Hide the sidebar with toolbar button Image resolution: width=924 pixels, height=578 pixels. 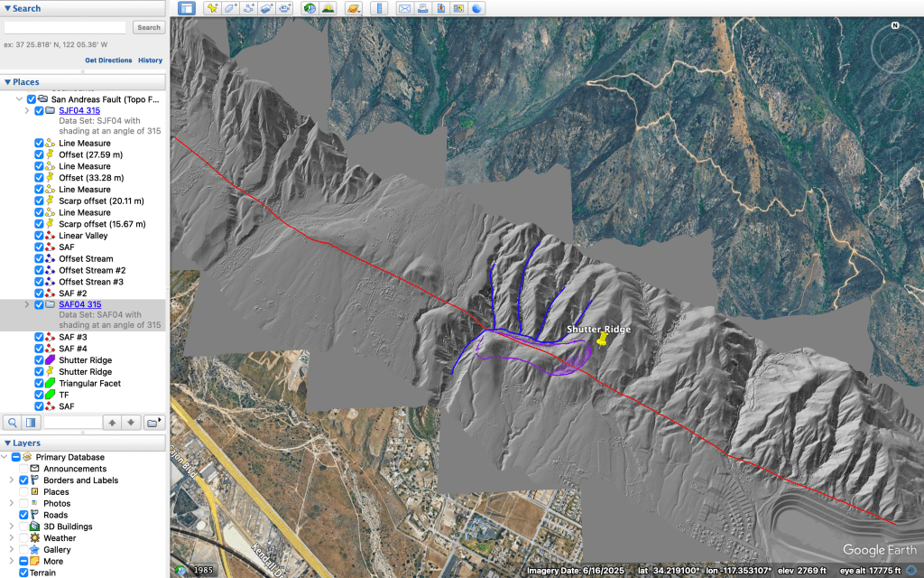[x=186, y=8]
